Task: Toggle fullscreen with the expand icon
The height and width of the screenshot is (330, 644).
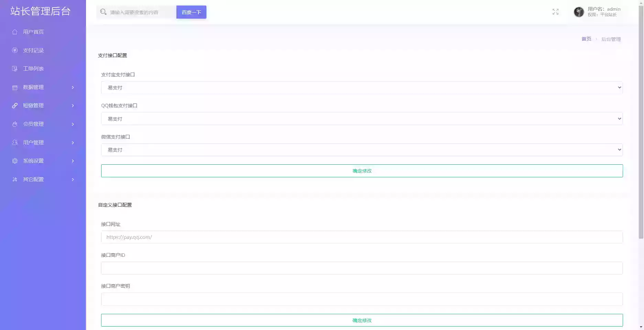Action: click(x=555, y=12)
